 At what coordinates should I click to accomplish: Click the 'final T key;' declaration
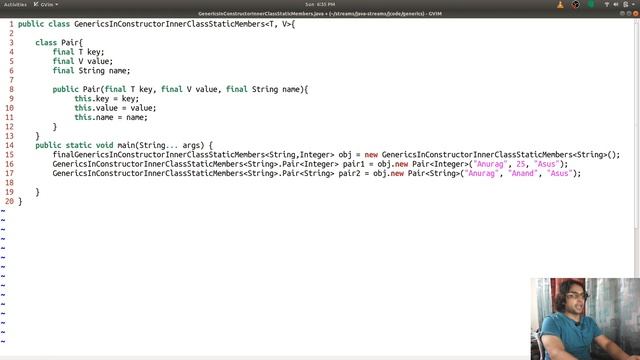[78, 52]
